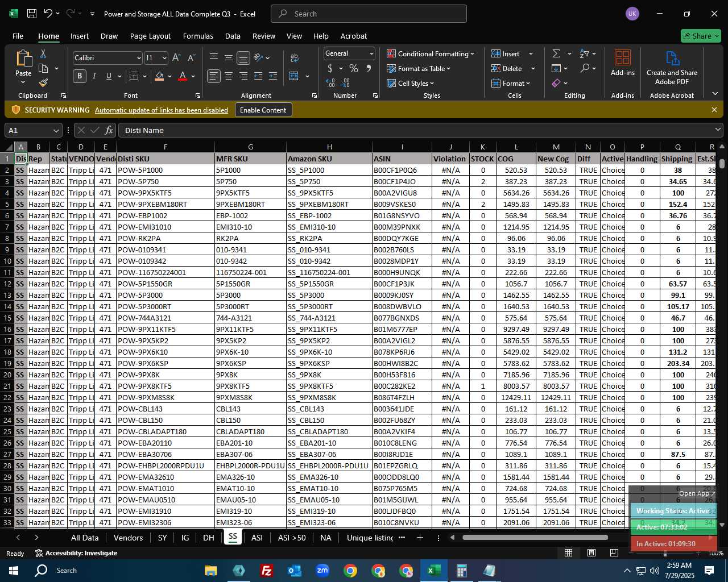This screenshot has height=582, width=728.
Task: Add a new sheet with plus icon
Action: 420,537
